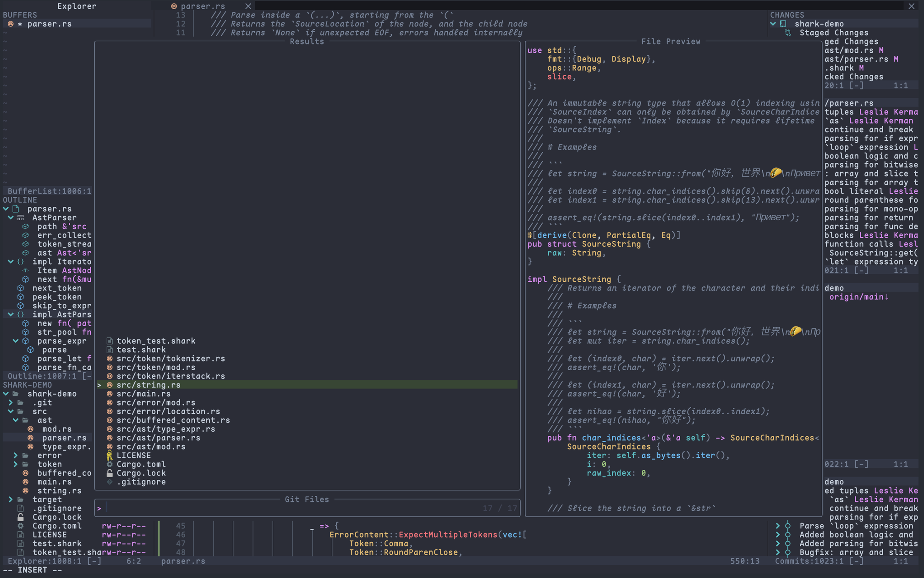
Task: Expand the target folder in file tree
Action: click(x=11, y=500)
